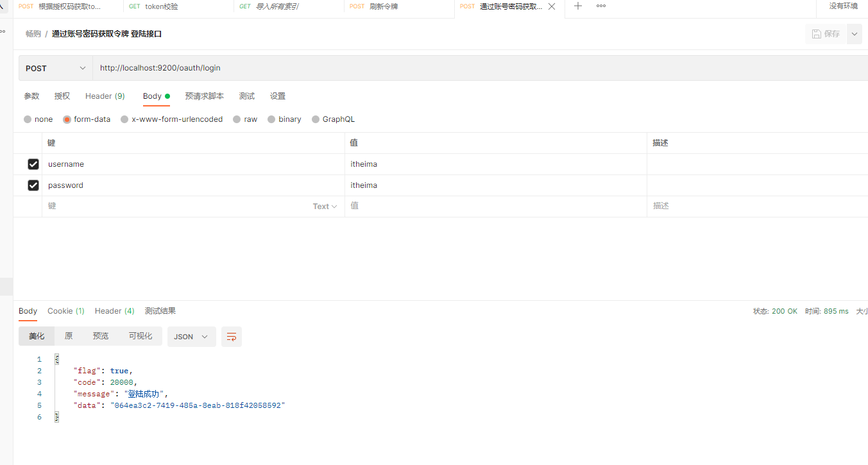Open the Text type dropdown in key row
Viewport: 868px width, 465px height.
point(325,207)
